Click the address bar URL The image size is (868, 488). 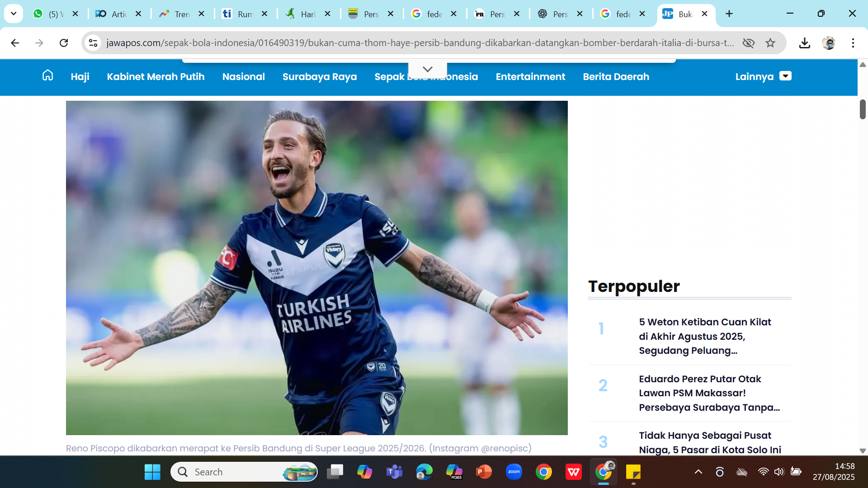[x=420, y=43]
